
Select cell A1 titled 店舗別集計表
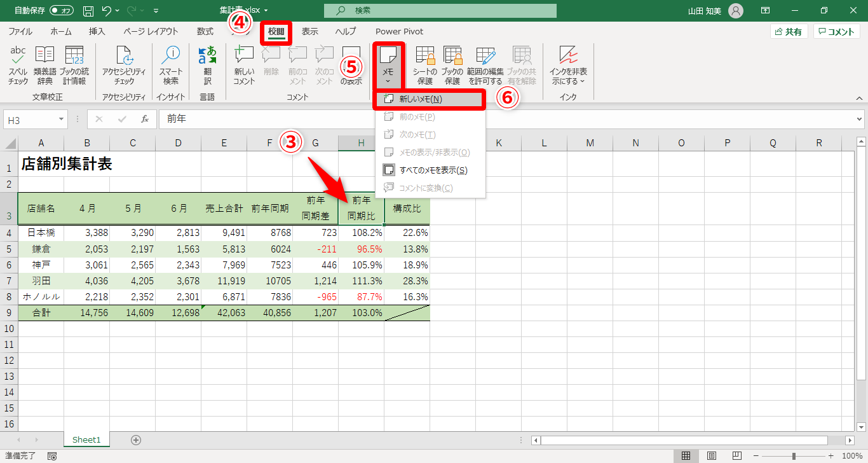(41, 164)
